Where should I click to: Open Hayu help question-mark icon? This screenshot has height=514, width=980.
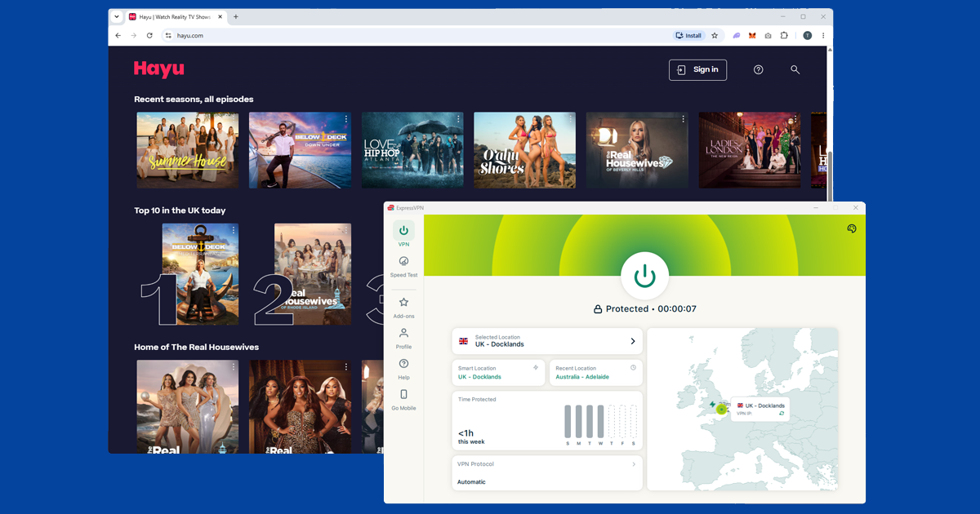coord(758,70)
